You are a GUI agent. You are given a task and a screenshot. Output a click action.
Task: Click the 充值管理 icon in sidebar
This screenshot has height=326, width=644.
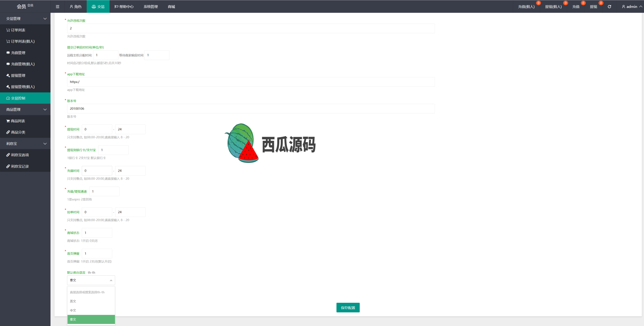point(8,53)
